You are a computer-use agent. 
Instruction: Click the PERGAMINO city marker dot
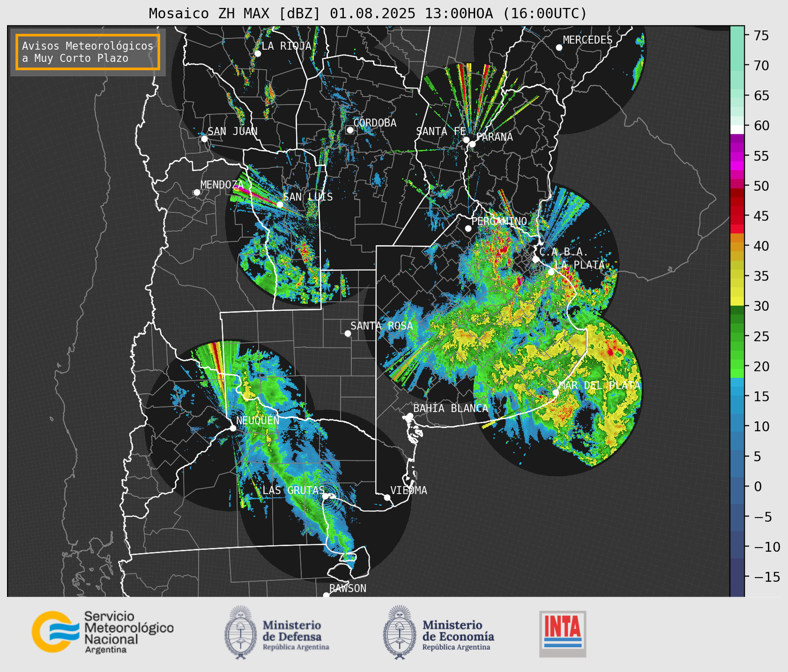coord(468,229)
